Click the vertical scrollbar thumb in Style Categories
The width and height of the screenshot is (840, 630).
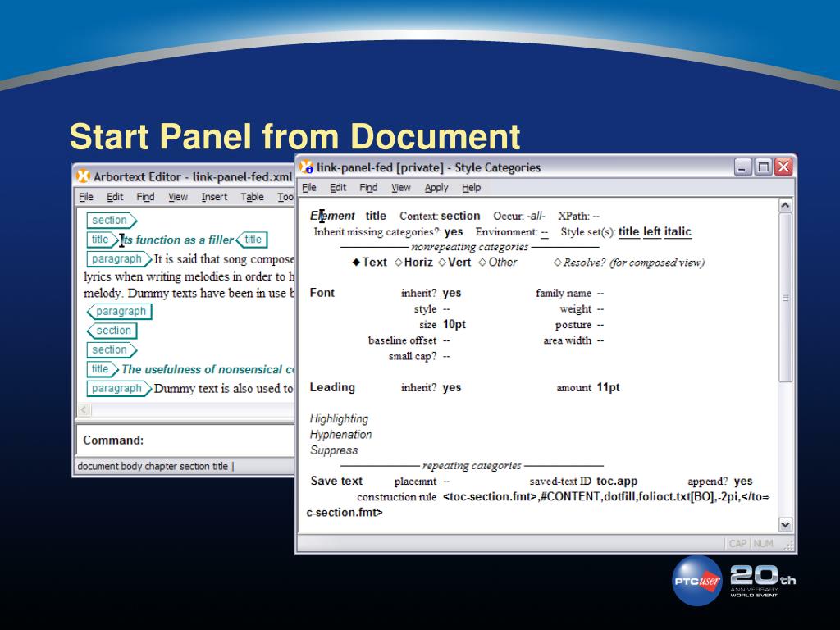point(785,297)
